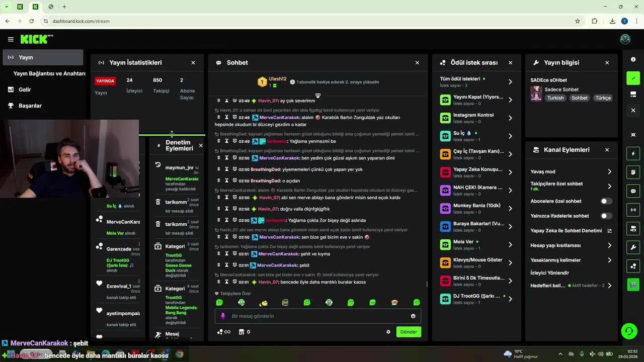Close the Kanal Eylemleri panel
Viewport: 644px width, 362px height.
click(607, 150)
